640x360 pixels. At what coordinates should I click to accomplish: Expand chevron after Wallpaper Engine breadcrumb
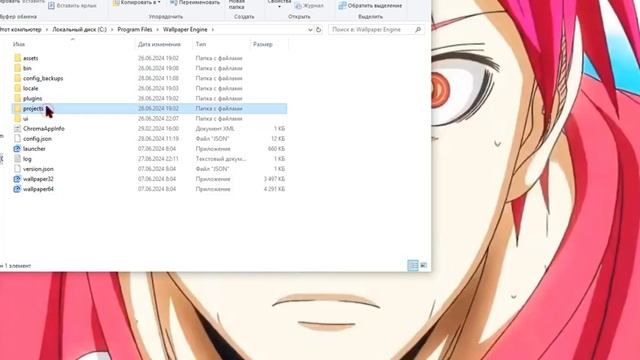(212, 30)
